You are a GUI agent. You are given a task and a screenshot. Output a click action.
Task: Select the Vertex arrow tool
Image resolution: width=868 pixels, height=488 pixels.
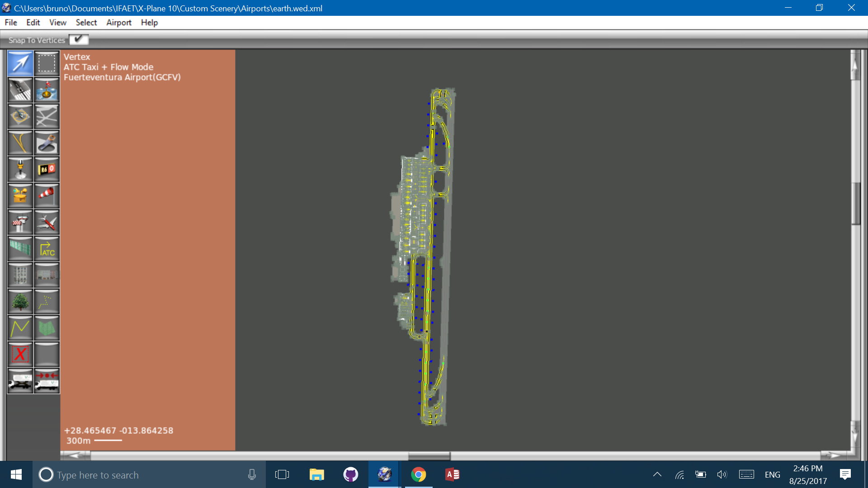tap(20, 63)
